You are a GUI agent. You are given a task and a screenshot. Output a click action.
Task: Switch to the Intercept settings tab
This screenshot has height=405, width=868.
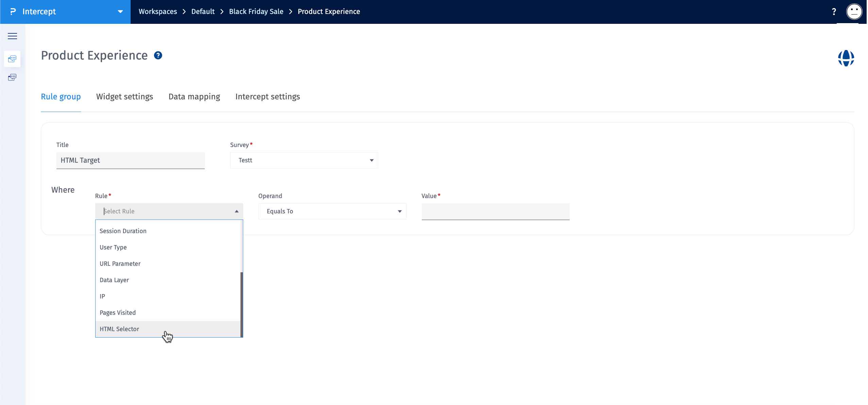[268, 97]
